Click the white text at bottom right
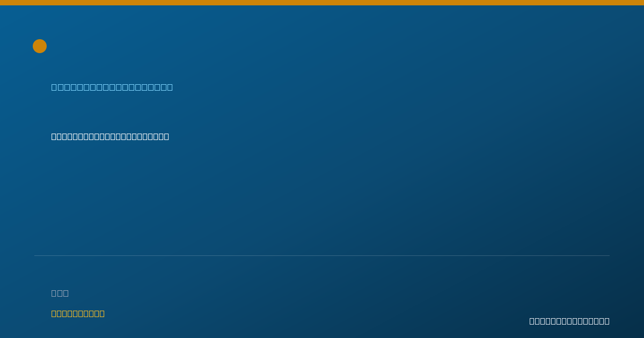Screen dimensions: 644x338 click(x=569, y=321)
